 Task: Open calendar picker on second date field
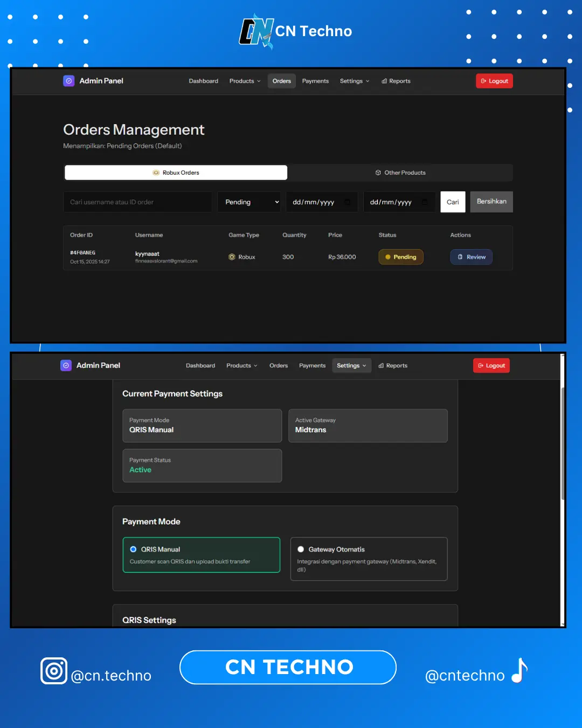point(425,202)
